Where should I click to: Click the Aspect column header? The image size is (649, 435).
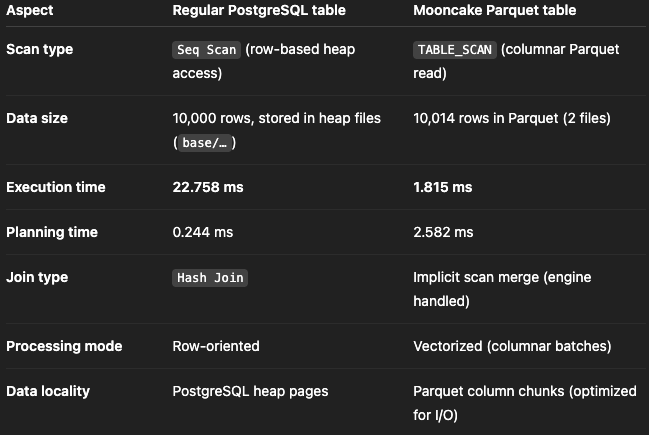(x=28, y=11)
